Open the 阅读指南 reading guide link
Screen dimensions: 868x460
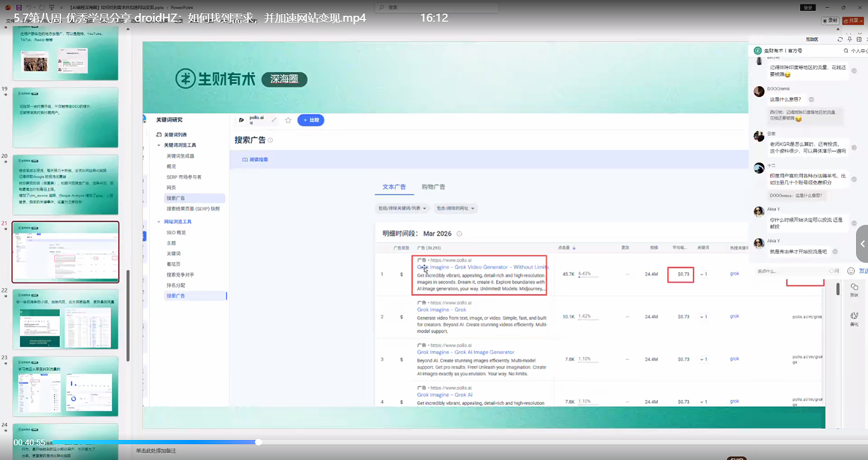tap(255, 159)
